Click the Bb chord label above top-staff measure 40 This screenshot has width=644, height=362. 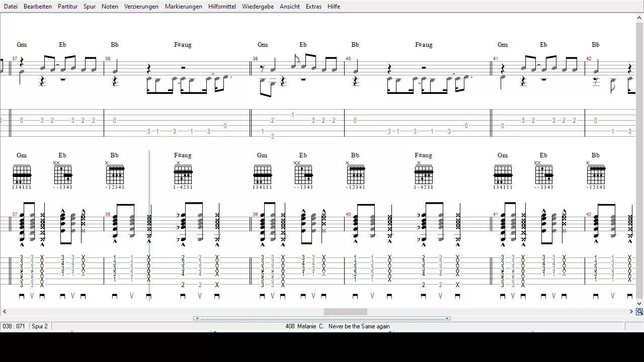pos(355,45)
